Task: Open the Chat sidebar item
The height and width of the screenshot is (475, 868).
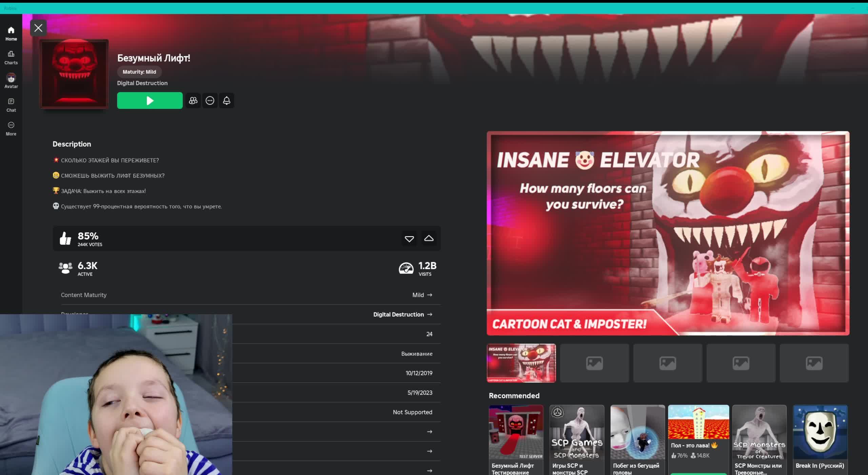Action: 11,105
